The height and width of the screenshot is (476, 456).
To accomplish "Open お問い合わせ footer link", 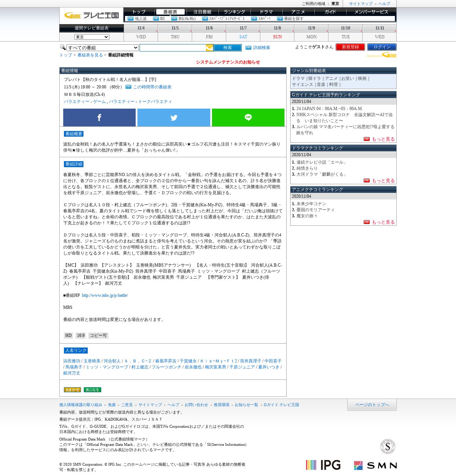I will click(196, 405).
